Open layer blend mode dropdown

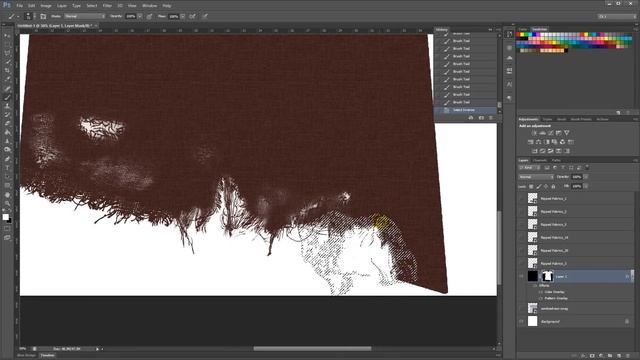(x=536, y=177)
